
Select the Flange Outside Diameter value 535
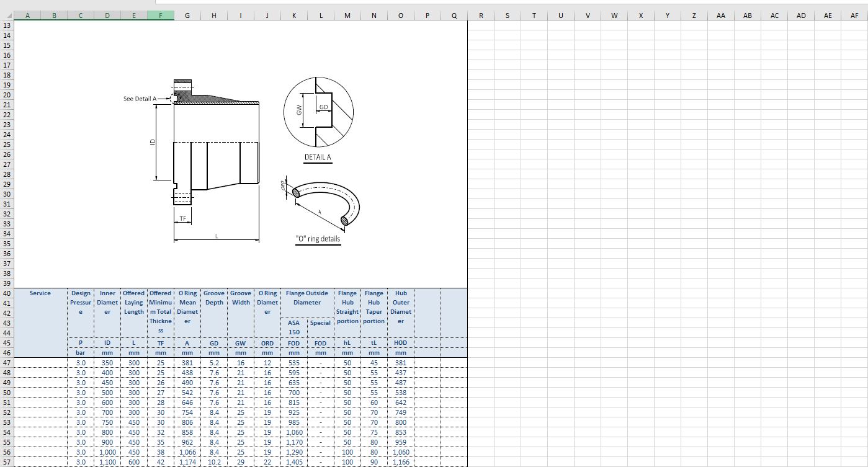293,363
